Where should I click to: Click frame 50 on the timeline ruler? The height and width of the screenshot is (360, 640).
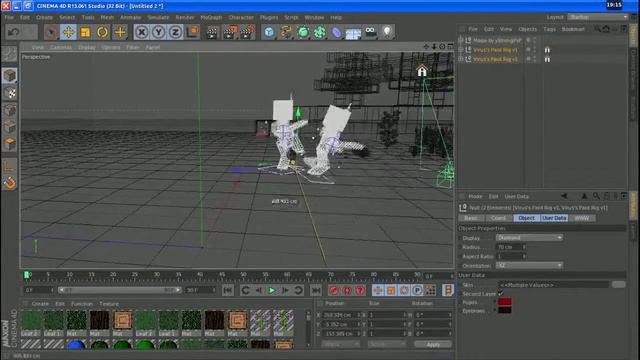(x=243, y=275)
